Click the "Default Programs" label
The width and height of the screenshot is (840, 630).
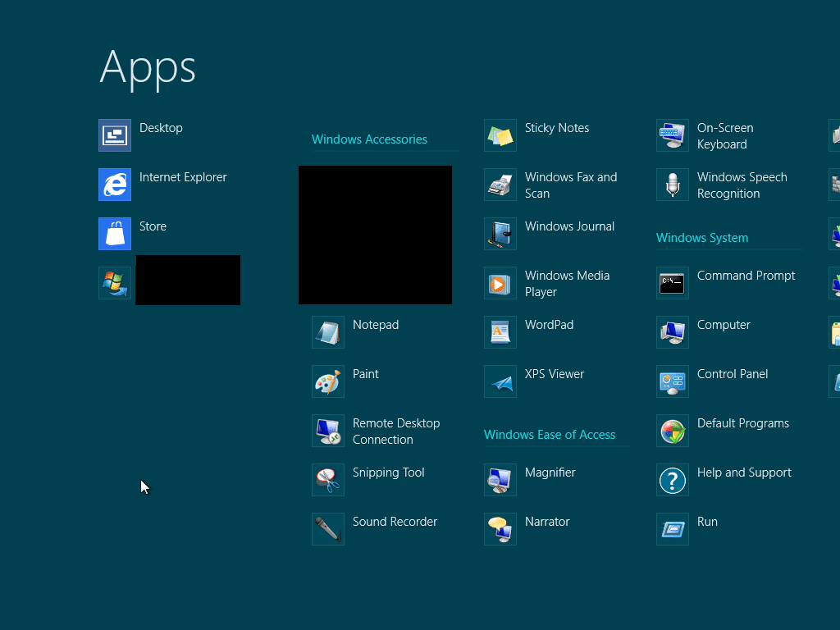[743, 424]
